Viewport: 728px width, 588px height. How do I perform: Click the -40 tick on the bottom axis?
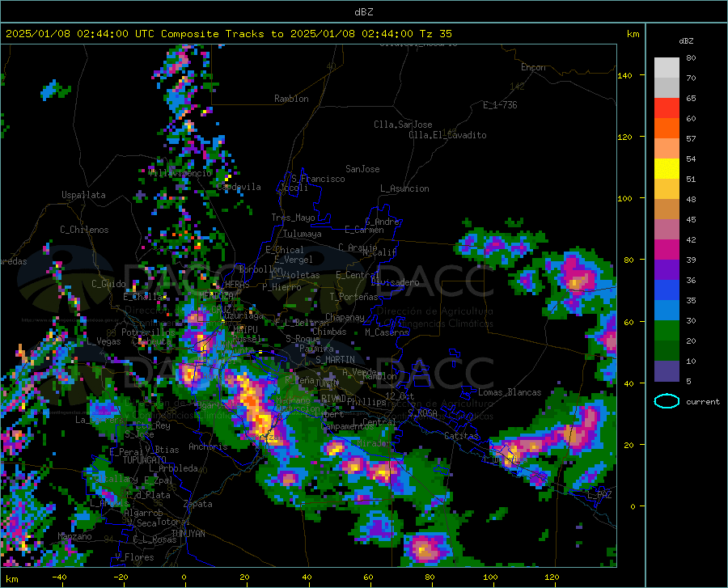(x=59, y=577)
